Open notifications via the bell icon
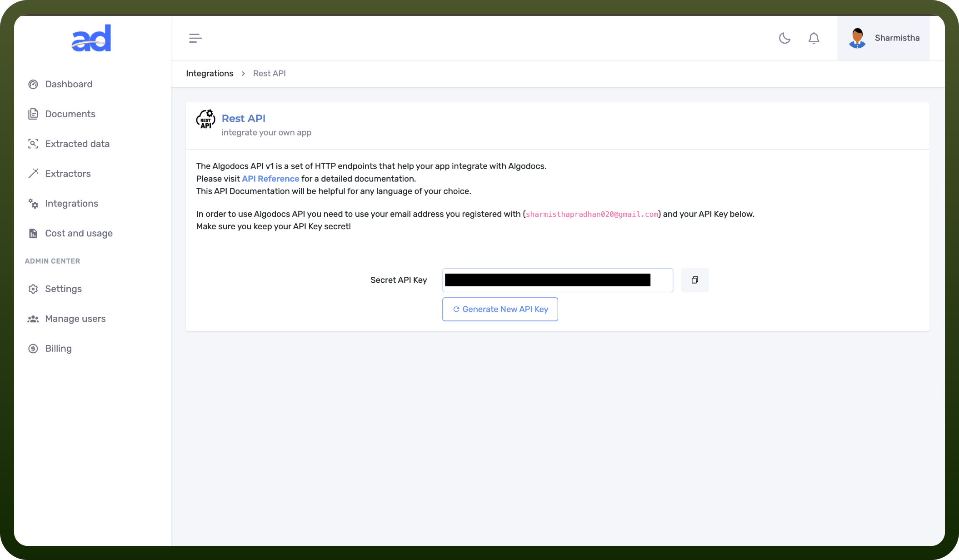 click(x=814, y=38)
